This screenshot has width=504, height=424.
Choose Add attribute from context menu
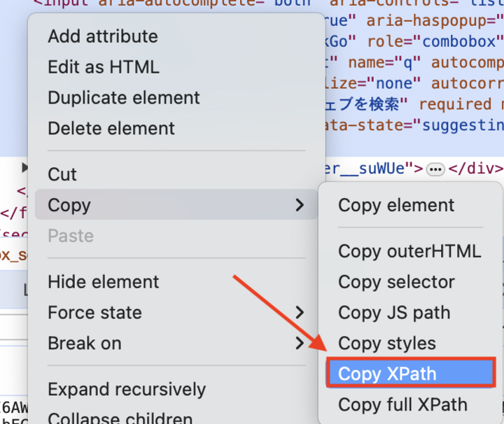coord(102,36)
